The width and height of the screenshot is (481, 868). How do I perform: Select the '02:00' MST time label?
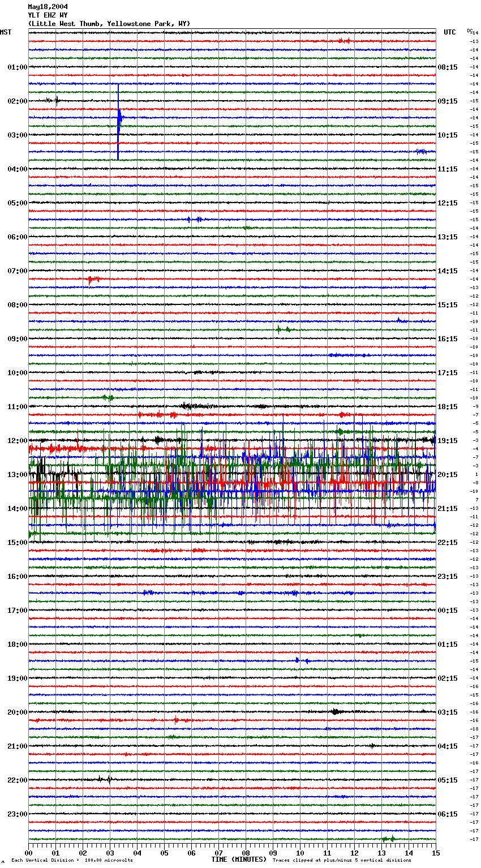tap(18, 101)
